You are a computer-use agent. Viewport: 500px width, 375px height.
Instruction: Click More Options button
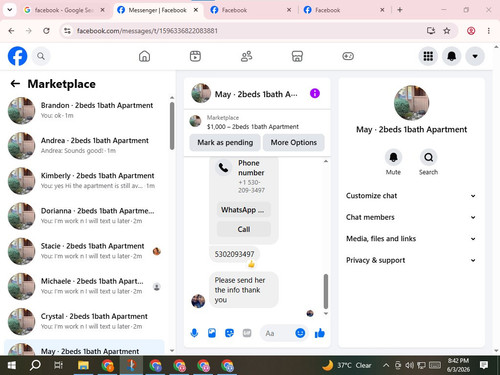[x=294, y=143]
